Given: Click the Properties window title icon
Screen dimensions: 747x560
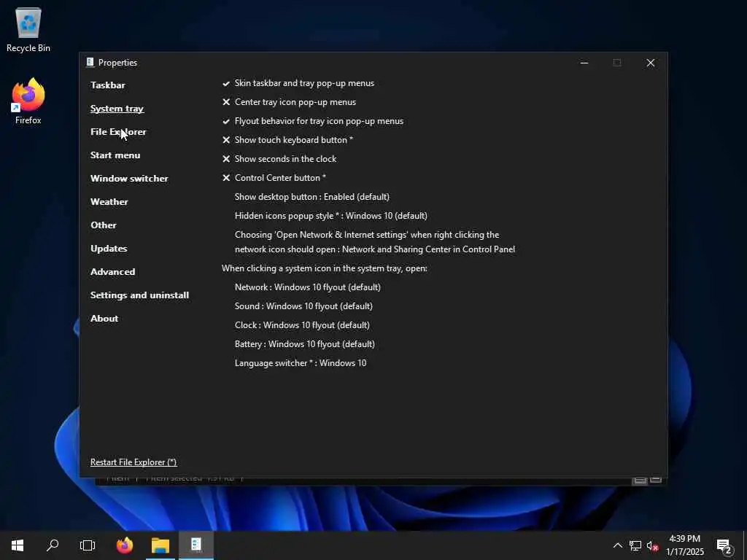Looking at the screenshot, I should pyautogui.click(x=90, y=63).
